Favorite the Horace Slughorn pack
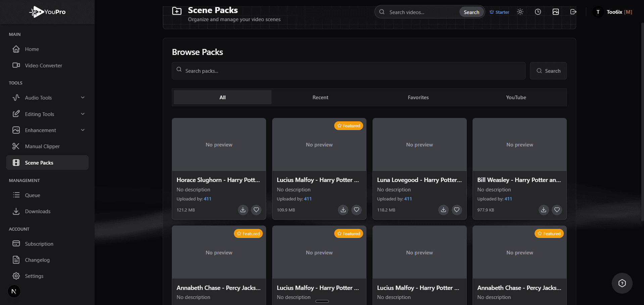644x305 pixels. (x=256, y=210)
